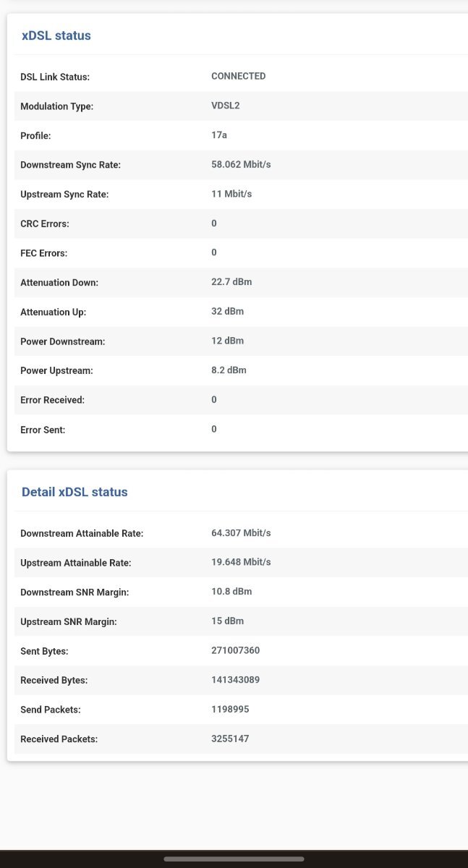Viewport: 468px width, 868px height.
Task: Select the FEC Errors label
Action: pyautogui.click(x=43, y=253)
